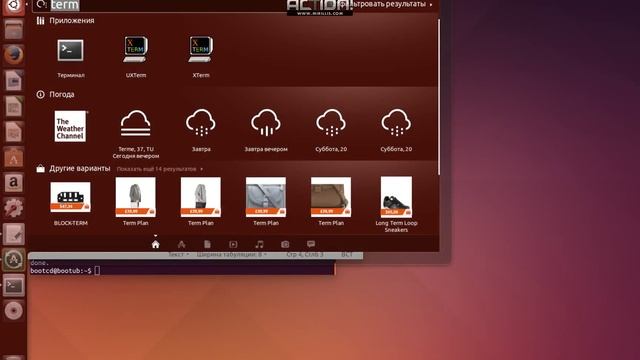640x360 pixels.
Task: Open Files manager from the launcher
Action: point(13,29)
